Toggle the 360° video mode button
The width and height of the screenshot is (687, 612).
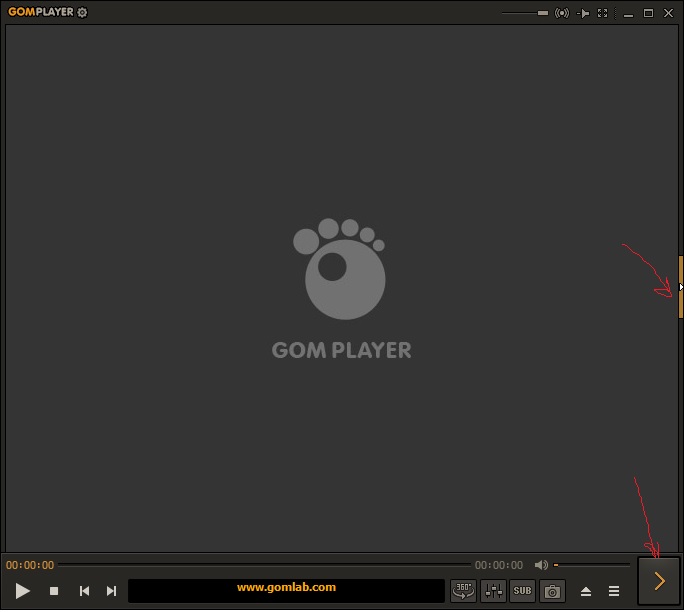click(x=465, y=593)
